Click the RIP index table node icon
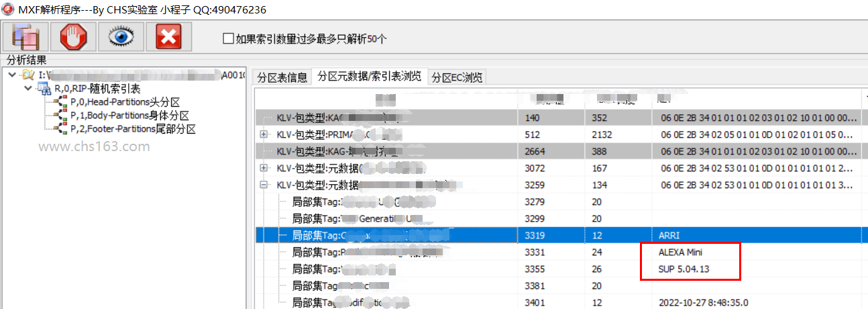Image resolution: width=868 pixels, height=309 pixels. point(44,89)
